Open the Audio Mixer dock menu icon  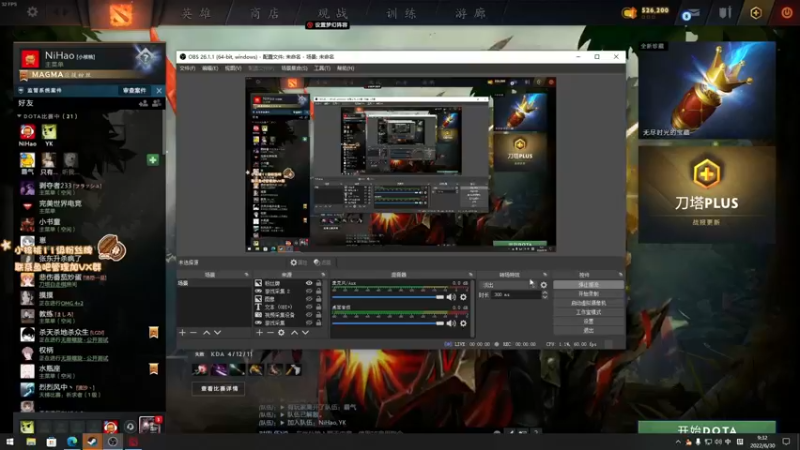(x=471, y=274)
